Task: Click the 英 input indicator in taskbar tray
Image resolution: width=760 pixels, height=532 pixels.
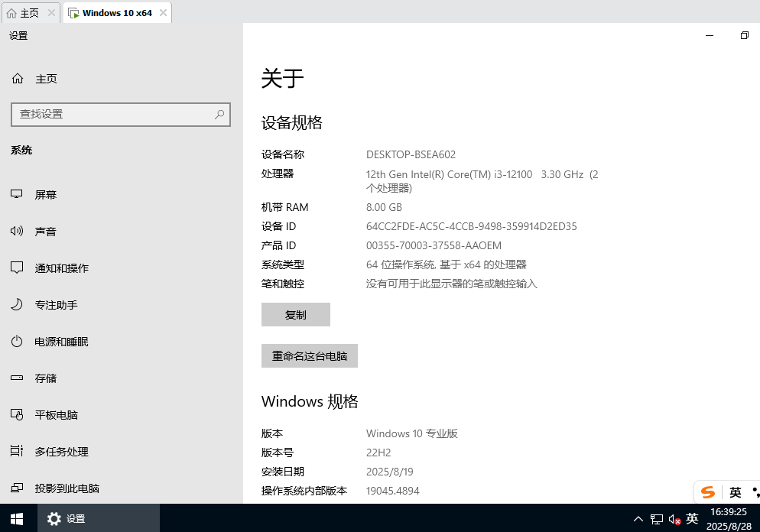Action: point(692,519)
